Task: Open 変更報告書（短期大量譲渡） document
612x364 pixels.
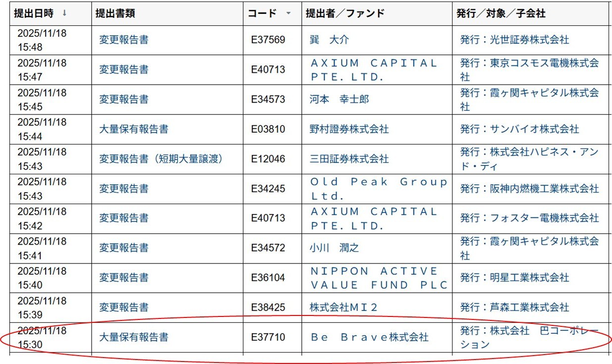Action: click(x=161, y=159)
